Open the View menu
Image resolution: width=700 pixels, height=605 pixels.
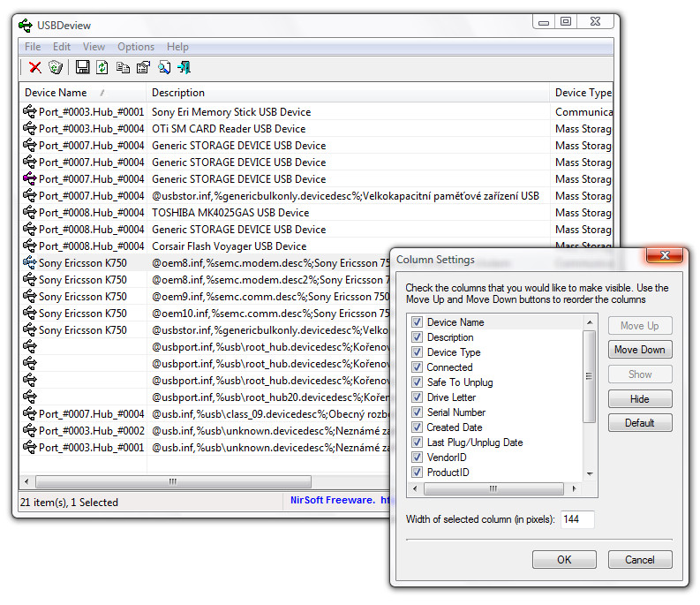94,47
